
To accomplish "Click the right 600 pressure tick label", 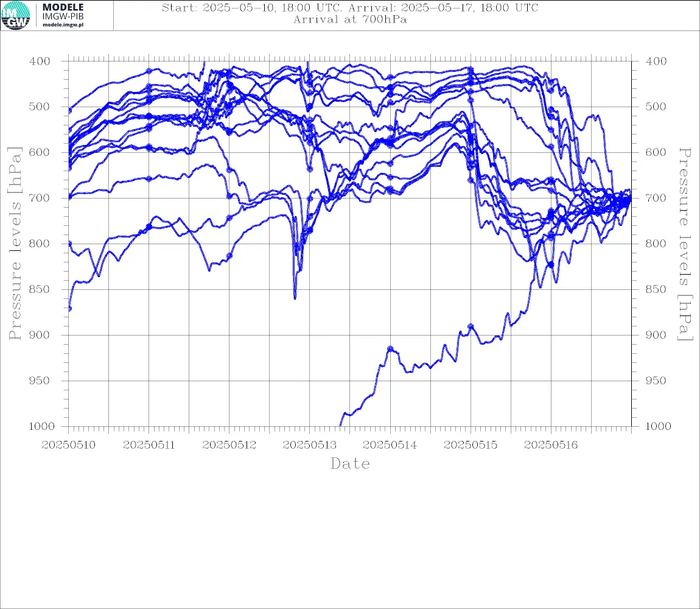I will click(656, 152).
